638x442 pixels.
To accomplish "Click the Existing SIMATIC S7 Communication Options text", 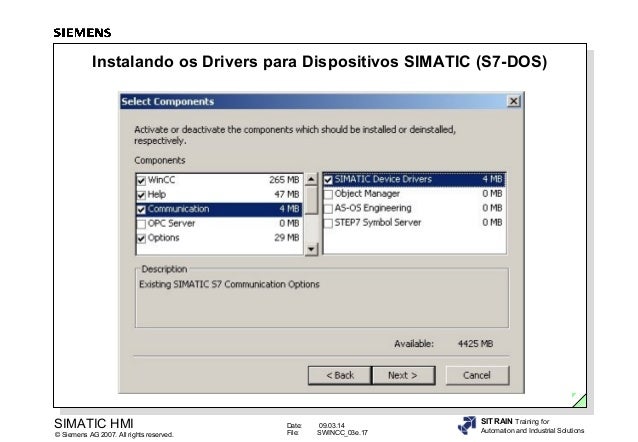I will click(229, 284).
